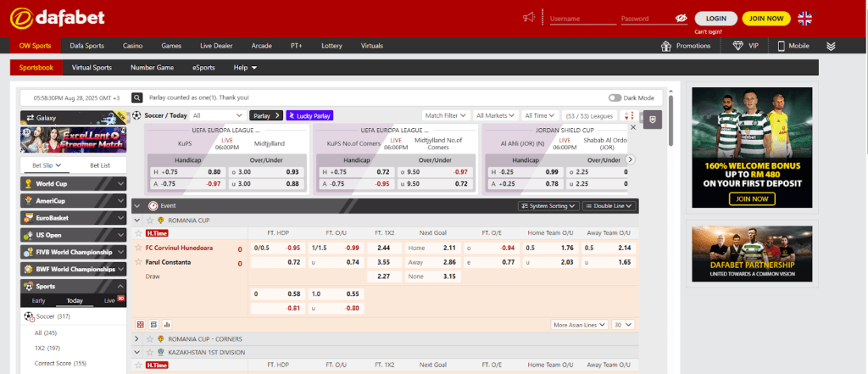Open Galaxy swap icon banner
Screen dimensions: 868x374
point(73,118)
